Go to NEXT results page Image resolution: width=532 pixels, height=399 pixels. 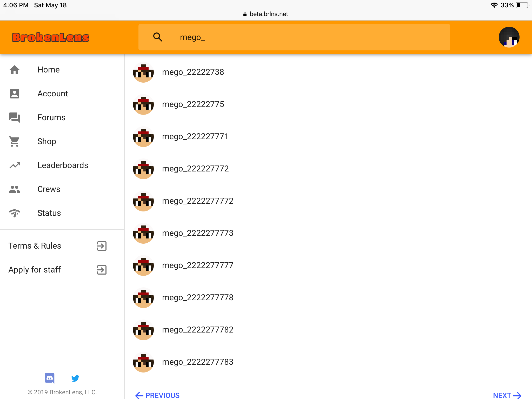[x=507, y=395]
